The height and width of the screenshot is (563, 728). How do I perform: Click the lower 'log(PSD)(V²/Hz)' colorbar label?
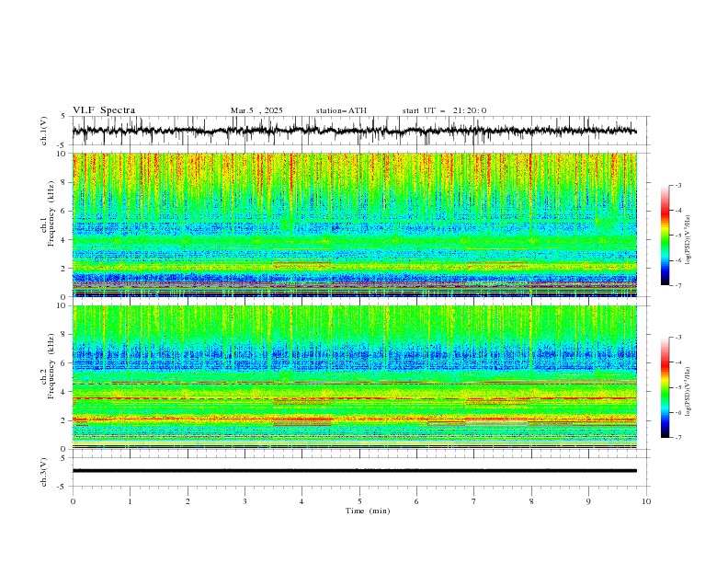(688, 392)
